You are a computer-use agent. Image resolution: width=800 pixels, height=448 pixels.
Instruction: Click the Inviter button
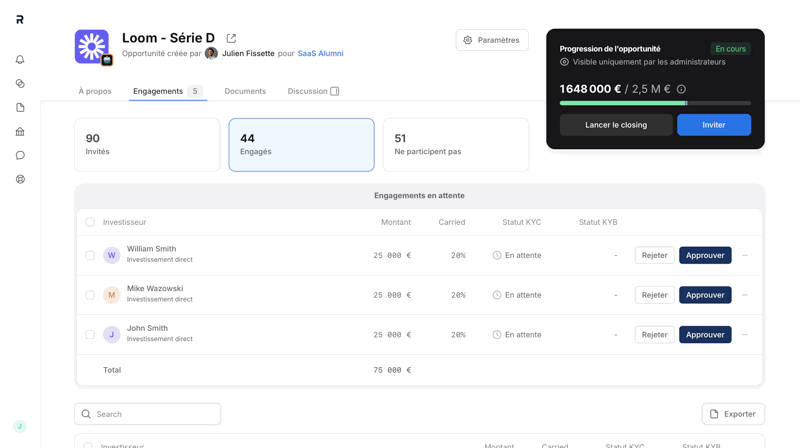714,125
